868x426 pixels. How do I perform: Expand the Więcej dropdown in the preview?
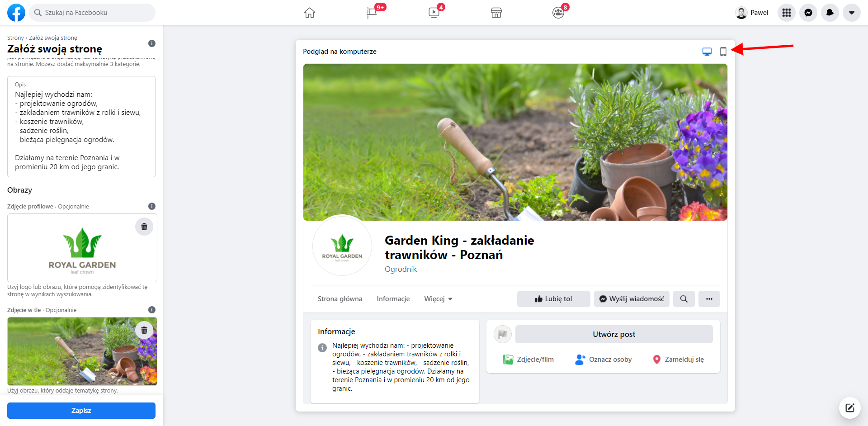point(438,298)
